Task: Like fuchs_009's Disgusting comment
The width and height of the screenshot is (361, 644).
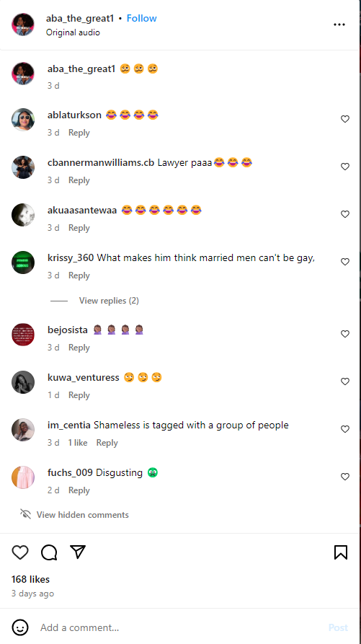Action: pyautogui.click(x=345, y=477)
